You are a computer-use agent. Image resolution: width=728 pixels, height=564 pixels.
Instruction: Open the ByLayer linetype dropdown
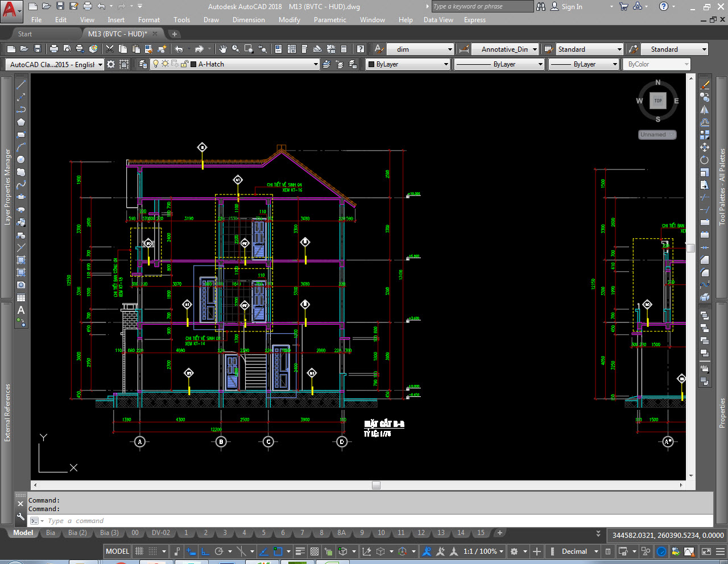(x=540, y=64)
